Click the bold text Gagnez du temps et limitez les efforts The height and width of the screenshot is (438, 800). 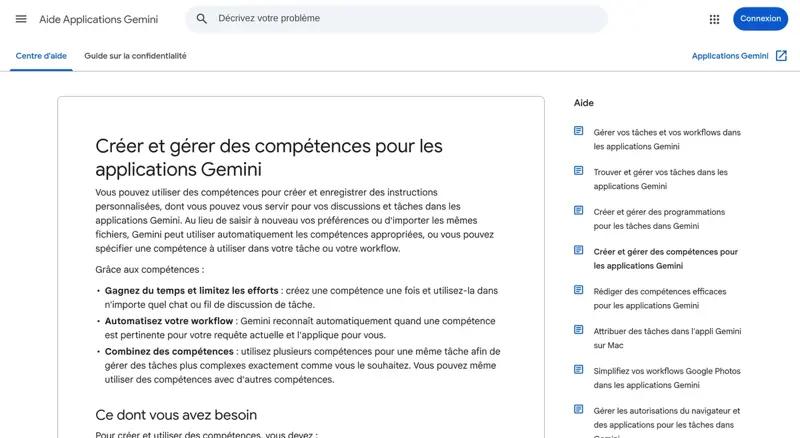click(x=191, y=290)
